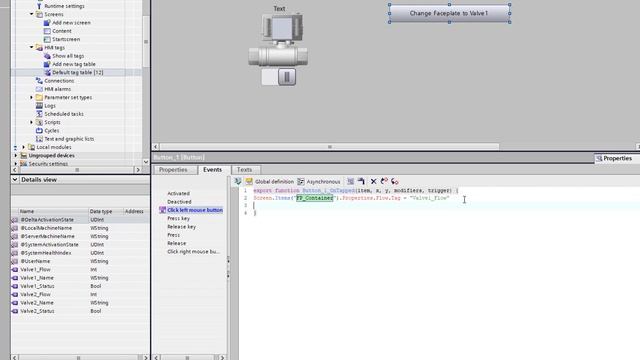Click the Data type column header
Image resolution: width=640 pixels, height=360 pixels.
click(x=105, y=211)
